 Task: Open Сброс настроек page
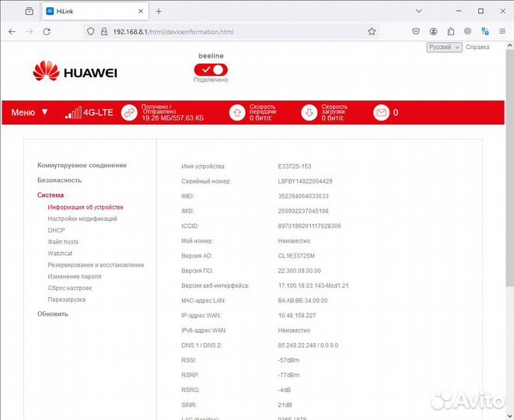[x=70, y=288]
